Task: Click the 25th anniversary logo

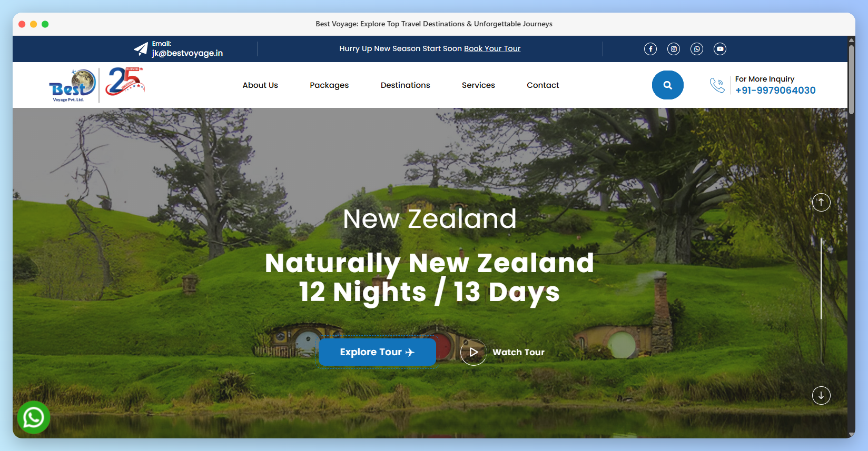Action: click(125, 81)
